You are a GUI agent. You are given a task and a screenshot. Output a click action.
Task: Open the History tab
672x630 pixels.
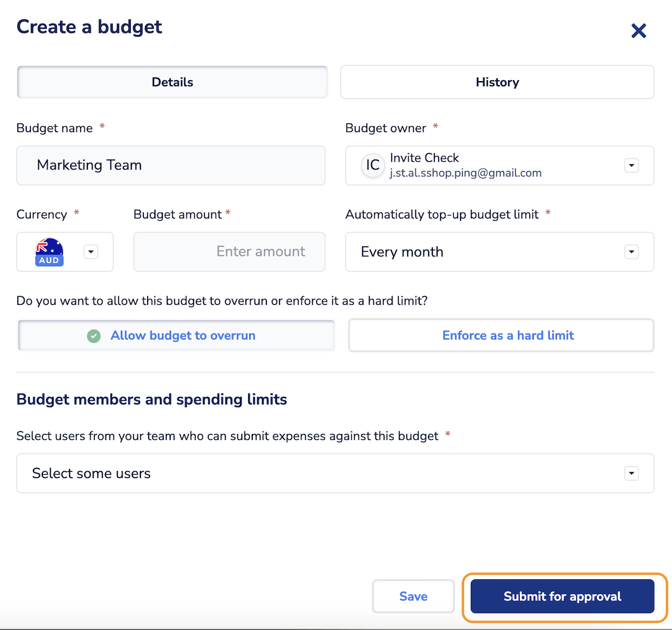click(497, 82)
